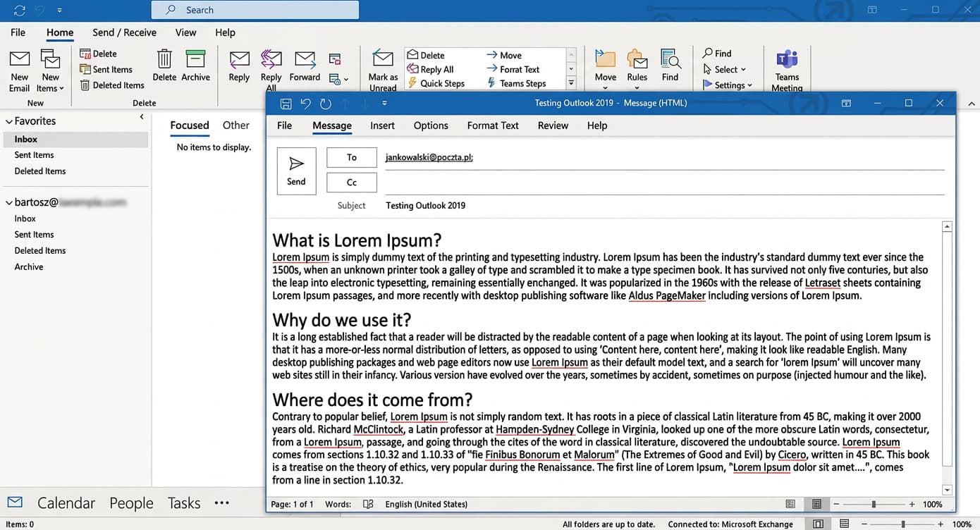Open the Rules dropdown
Screen dimensions: 980x530
[637, 70]
